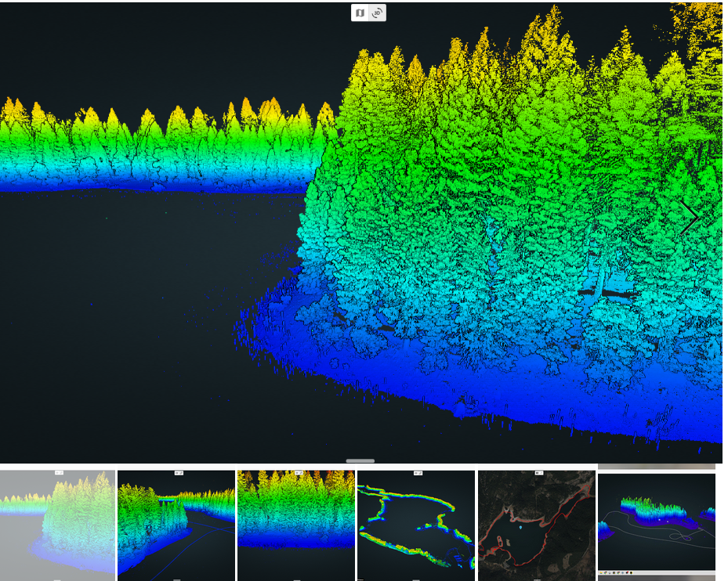
Task: Select the 2D map view icon
Action: point(360,13)
